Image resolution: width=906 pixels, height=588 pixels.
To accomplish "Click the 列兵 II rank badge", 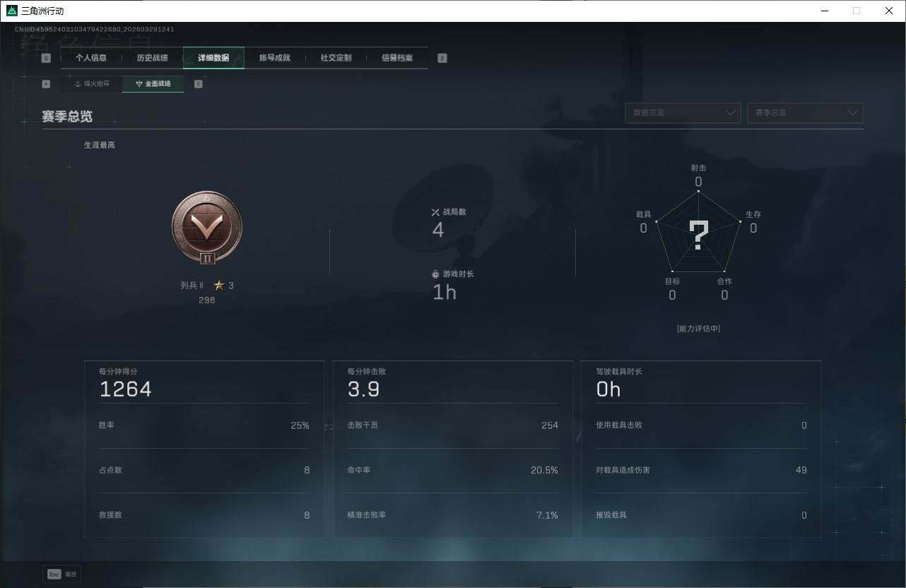I will pos(207,228).
